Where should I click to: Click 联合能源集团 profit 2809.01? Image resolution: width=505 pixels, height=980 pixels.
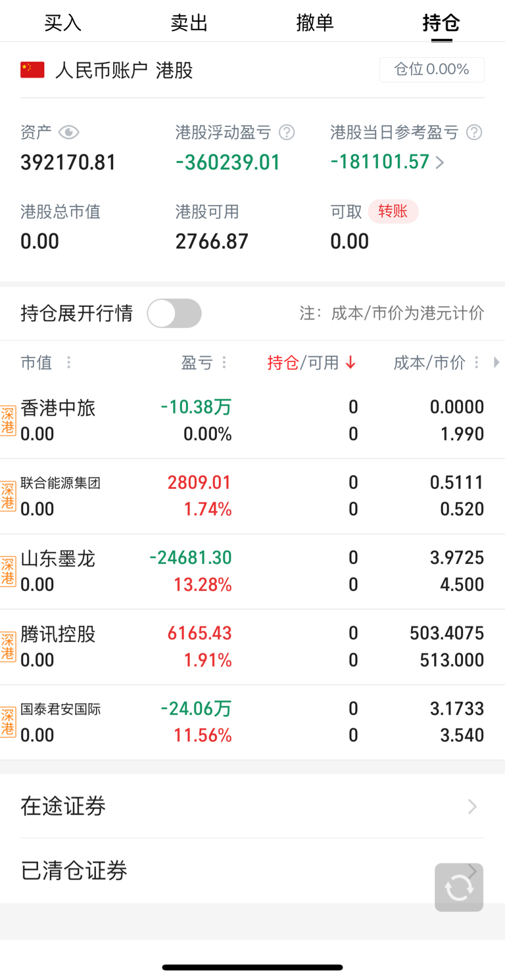click(x=199, y=482)
